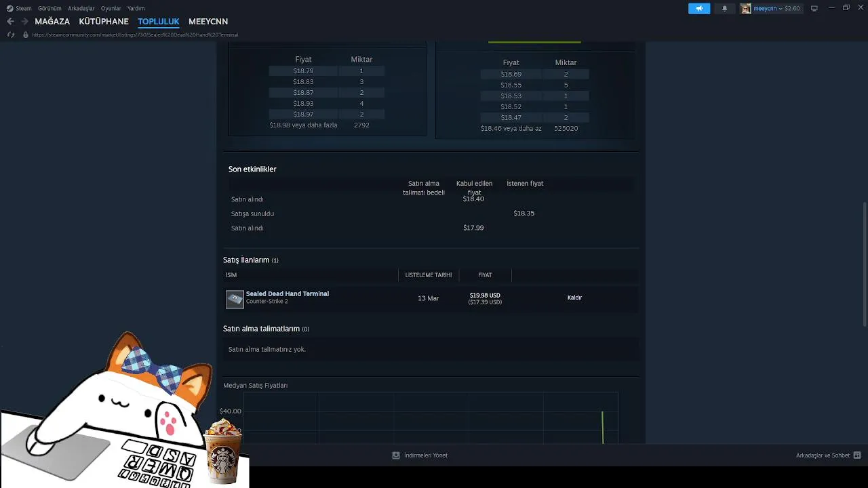The height and width of the screenshot is (488, 868).
Task: Go back with the left arrow
Action: 10,22
